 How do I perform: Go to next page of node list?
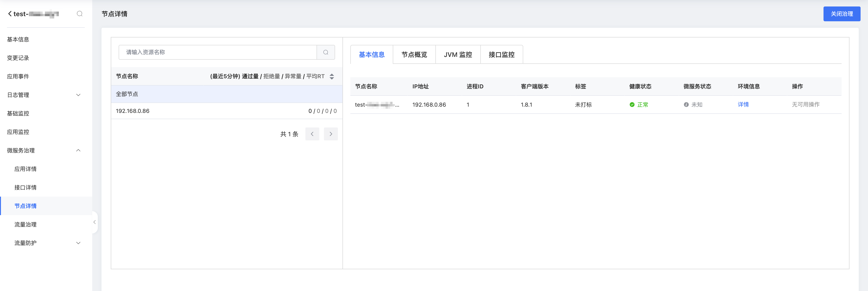[331, 134]
